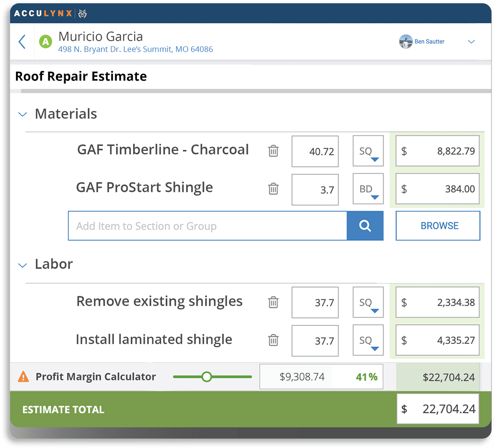
Task: Click the search magnifier to find items
Action: click(x=365, y=226)
